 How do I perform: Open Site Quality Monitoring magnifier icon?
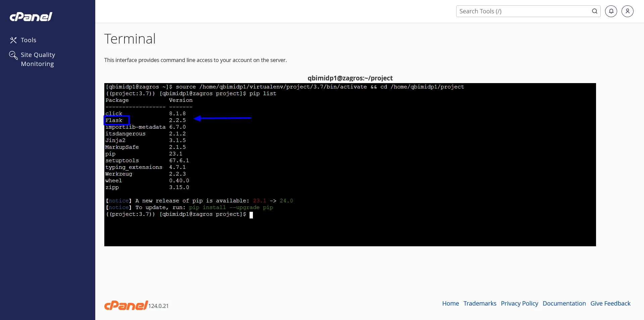(x=13, y=55)
